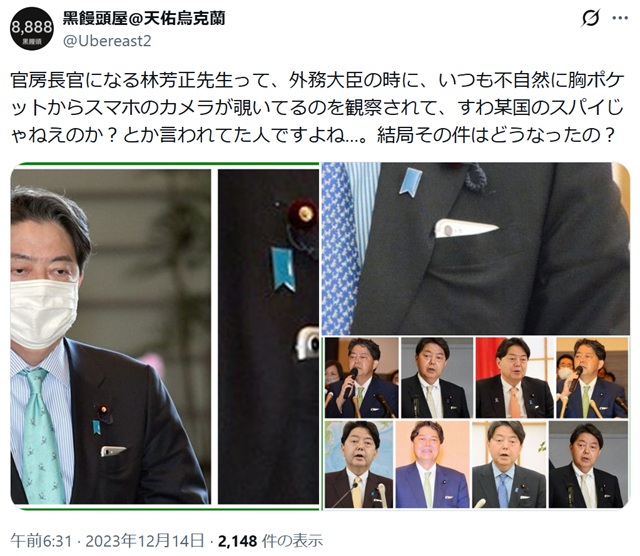640x556 pixels.
Task: Open the 8,888 profile avatar
Action: pos(31,29)
